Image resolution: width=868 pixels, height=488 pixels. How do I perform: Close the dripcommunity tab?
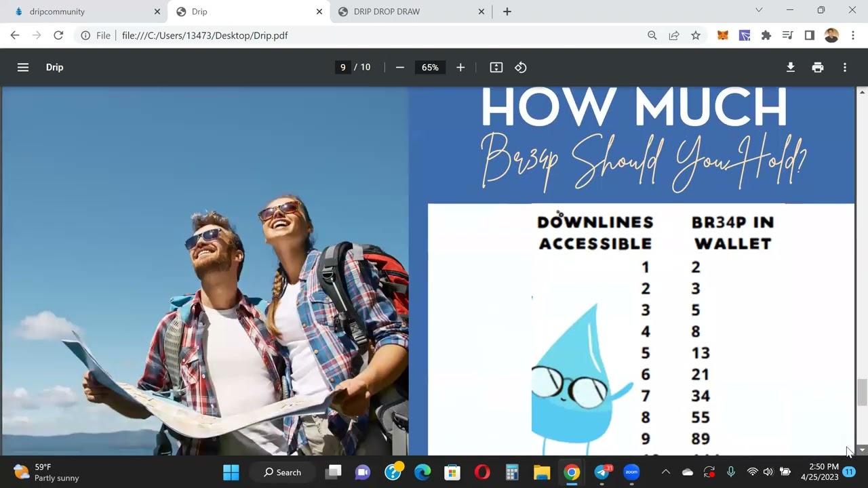click(157, 12)
